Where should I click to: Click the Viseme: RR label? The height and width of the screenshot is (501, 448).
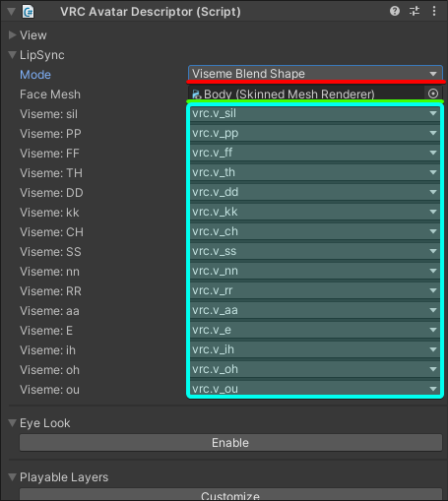coord(50,291)
